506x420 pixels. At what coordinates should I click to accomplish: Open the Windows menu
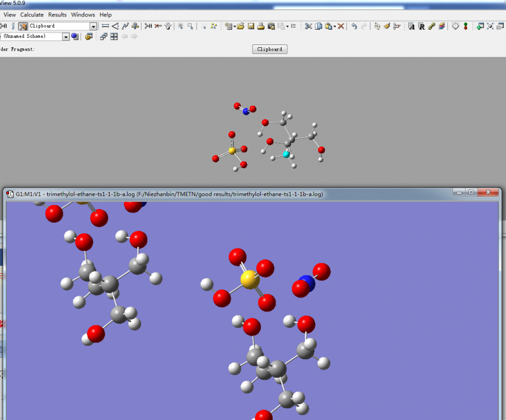point(83,15)
